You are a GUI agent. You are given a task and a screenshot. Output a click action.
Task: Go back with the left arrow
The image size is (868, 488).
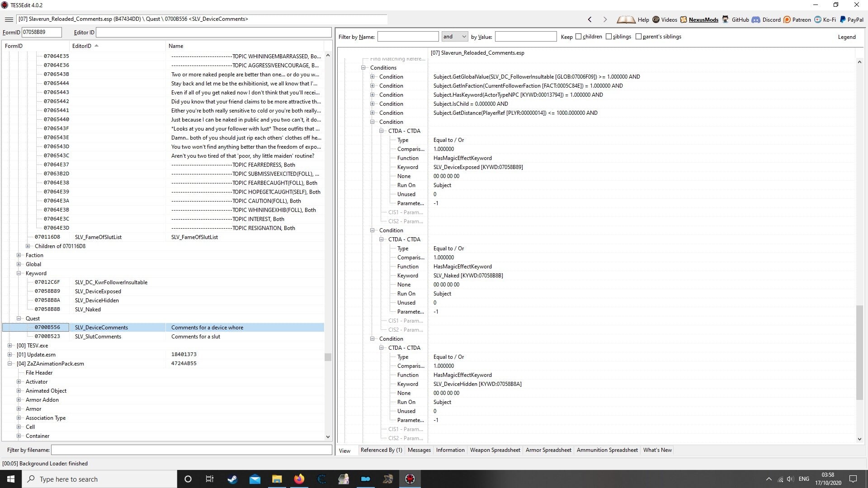[x=590, y=19]
